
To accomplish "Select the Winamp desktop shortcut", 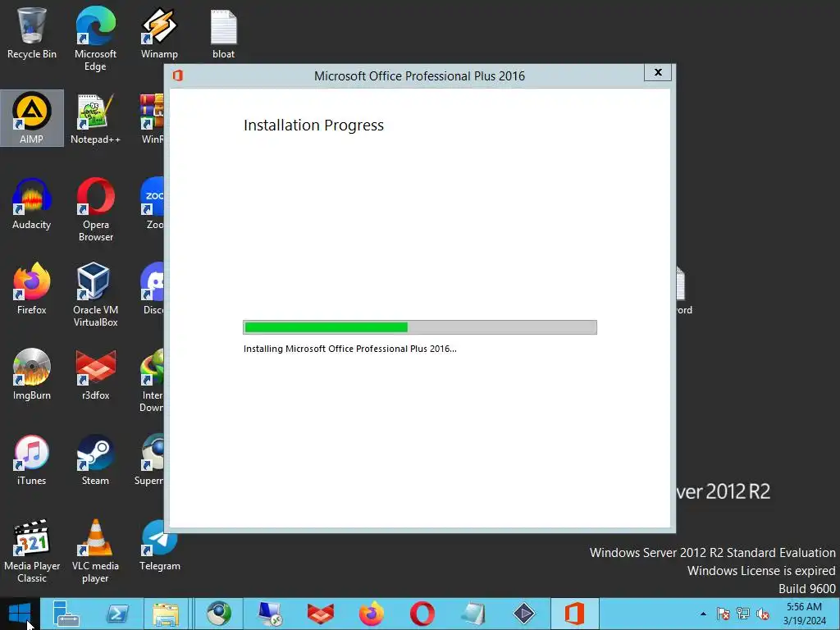I will (x=159, y=33).
